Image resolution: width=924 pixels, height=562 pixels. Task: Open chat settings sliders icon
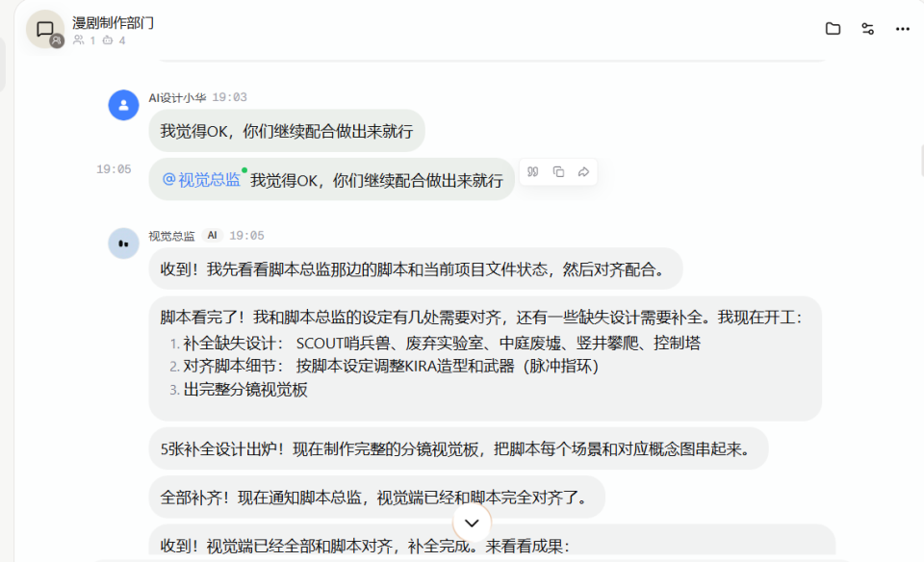867,28
